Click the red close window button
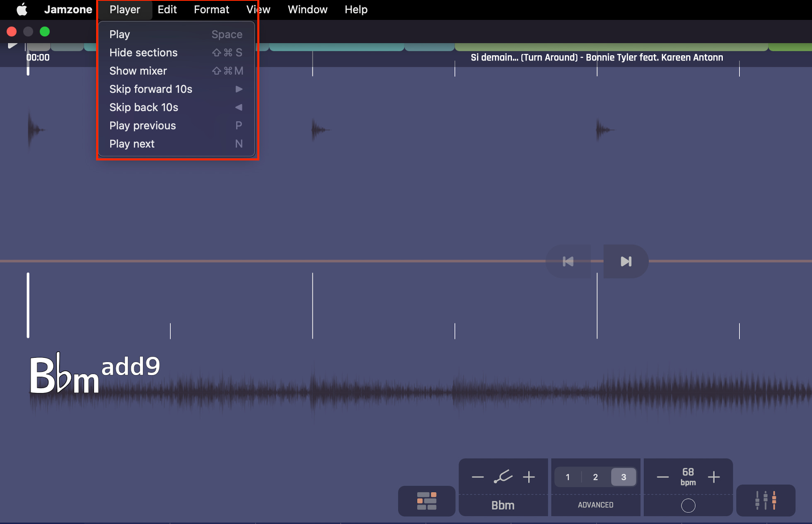The width and height of the screenshot is (812, 524). [12, 32]
